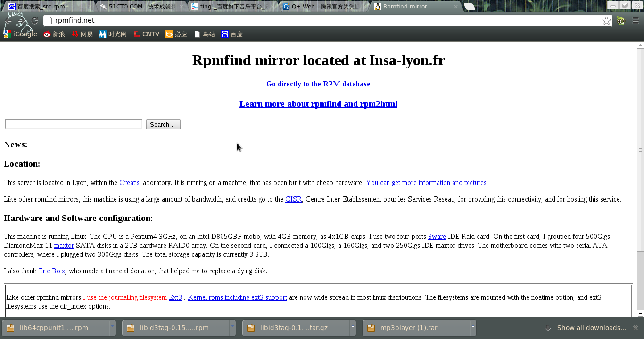The image size is (644, 339).
Task: Open the maxtor link
Action: click(64, 246)
